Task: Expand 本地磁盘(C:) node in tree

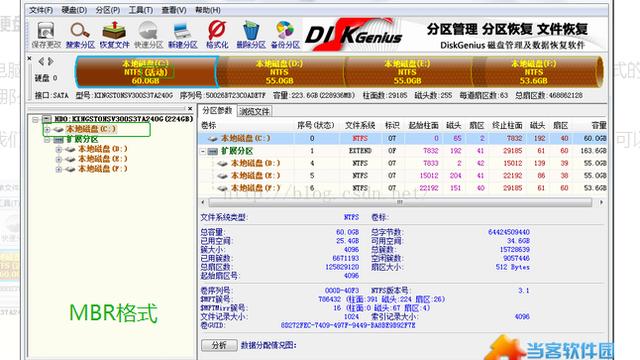Action: click(47, 129)
